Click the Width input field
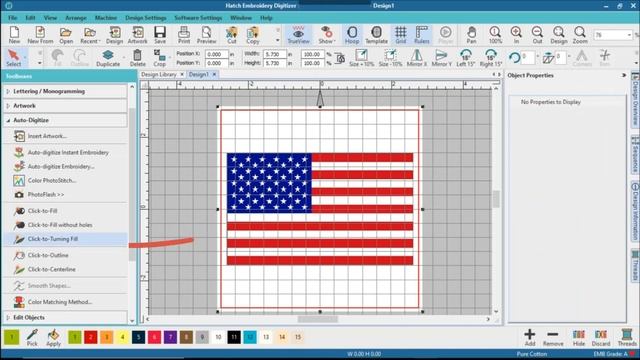The width and height of the screenshot is (640, 360). pyautogui.click(x=275, y=54)
